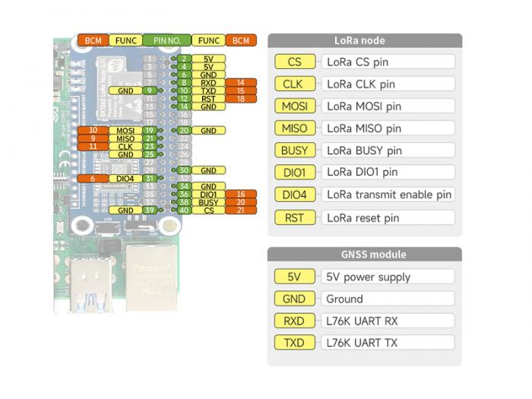Click the CLK function label beside pin 23
This screenshot has width=532, height=399.
[x=125, y=147]
